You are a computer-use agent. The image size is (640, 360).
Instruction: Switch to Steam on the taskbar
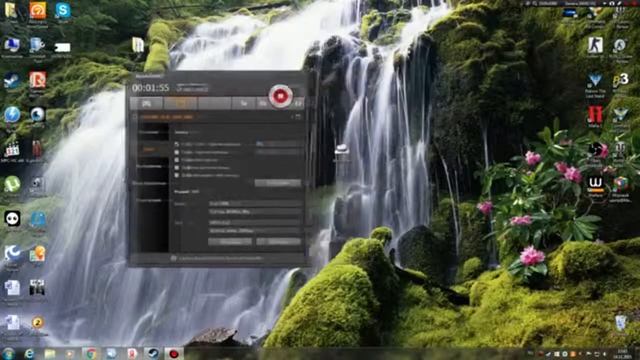tap(153, 354)
